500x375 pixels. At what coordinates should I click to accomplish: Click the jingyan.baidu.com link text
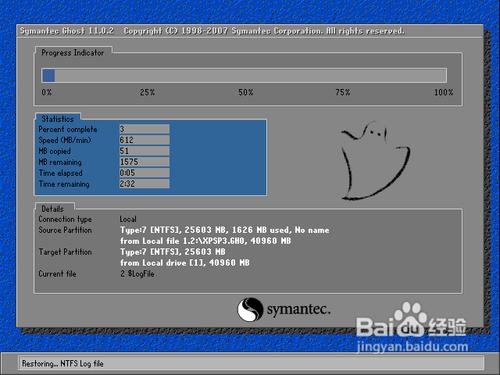tap(412, 347)
